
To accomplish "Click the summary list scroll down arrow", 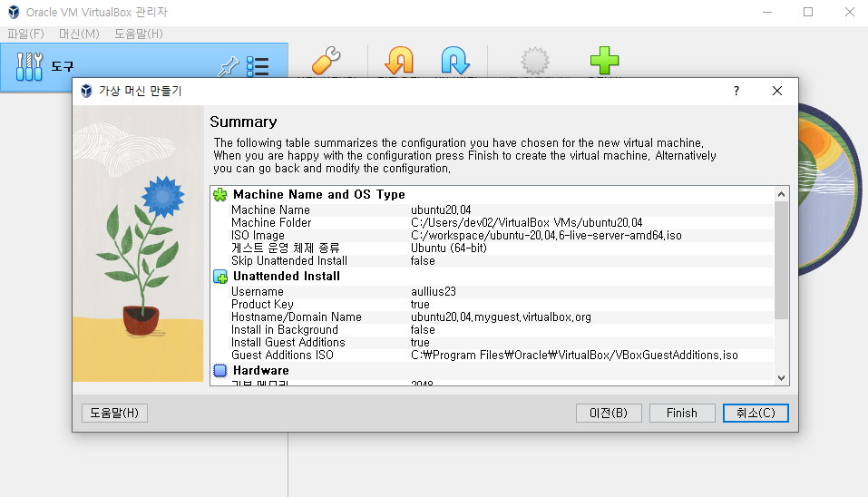I will (x=781, y=378).
